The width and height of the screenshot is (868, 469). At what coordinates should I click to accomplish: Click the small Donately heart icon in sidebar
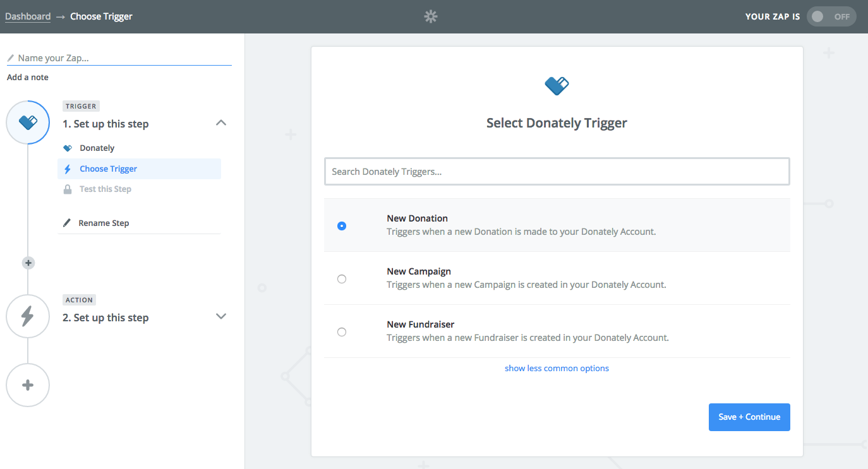click(x=68, y=148)
